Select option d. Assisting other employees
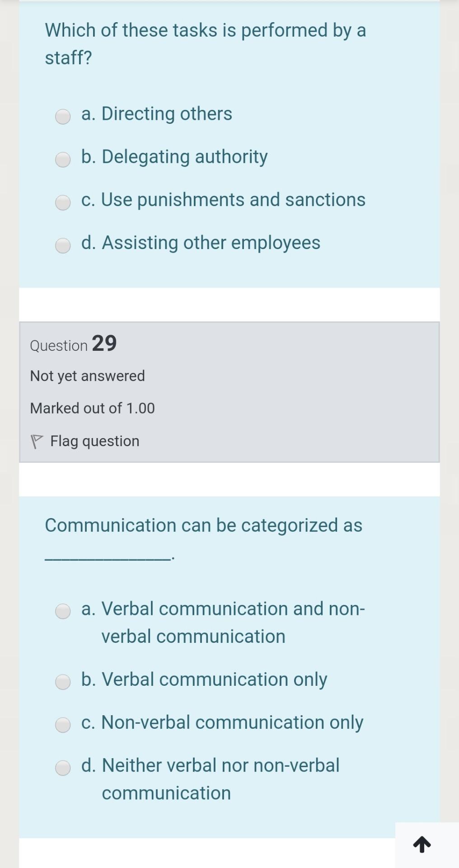The height and width of the screenshot is (868, 459). point(63,246)
